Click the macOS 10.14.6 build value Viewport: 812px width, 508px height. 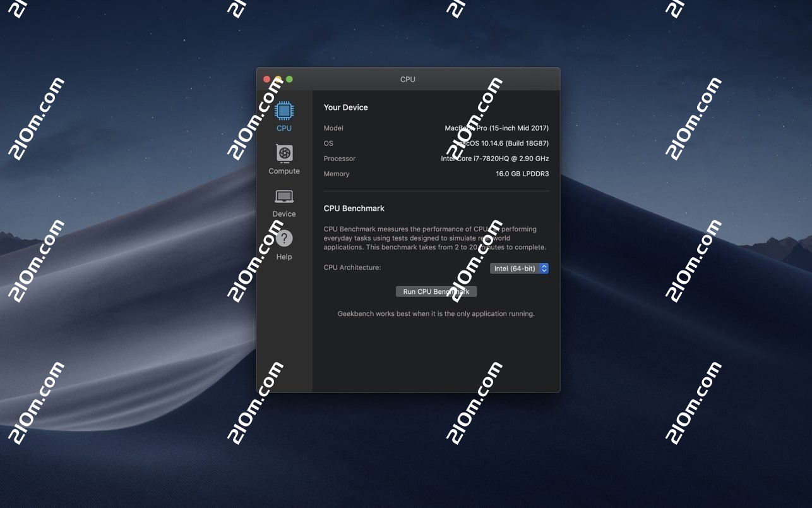503,143
